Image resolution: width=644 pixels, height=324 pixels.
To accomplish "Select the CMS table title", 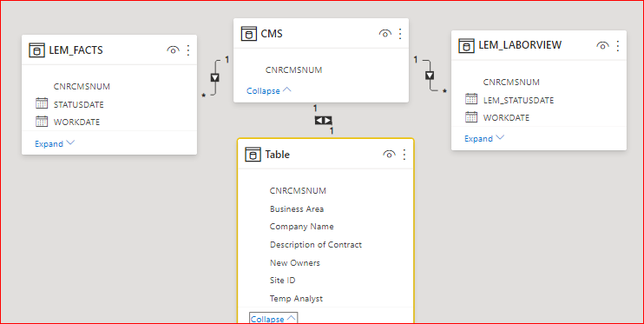I will click(272, 34).
